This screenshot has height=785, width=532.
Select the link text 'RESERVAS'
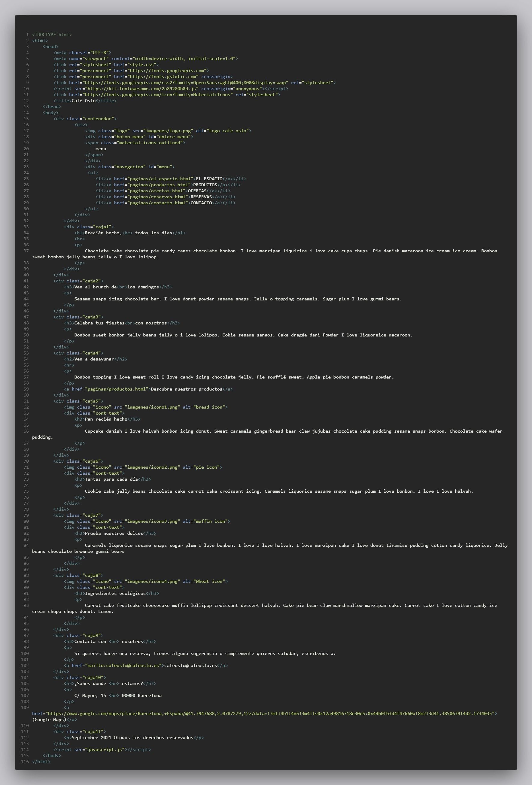201,197
